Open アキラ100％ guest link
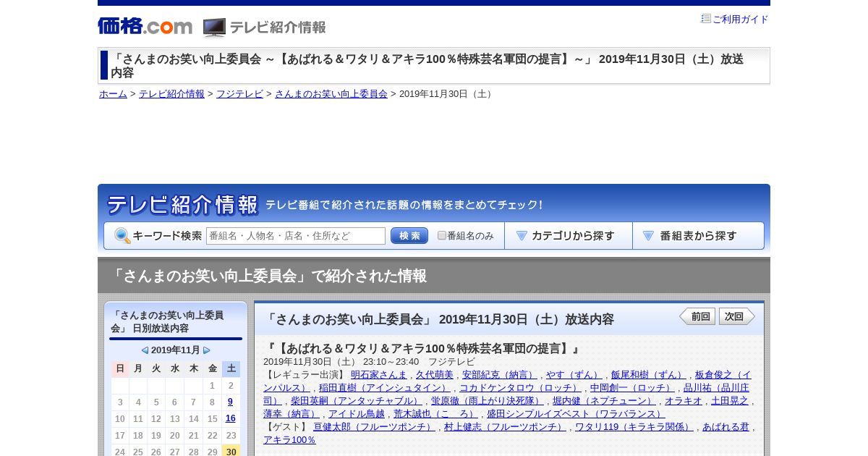Image resolution: width=868 pixels, height=456 pixels. tap(290, 440)
